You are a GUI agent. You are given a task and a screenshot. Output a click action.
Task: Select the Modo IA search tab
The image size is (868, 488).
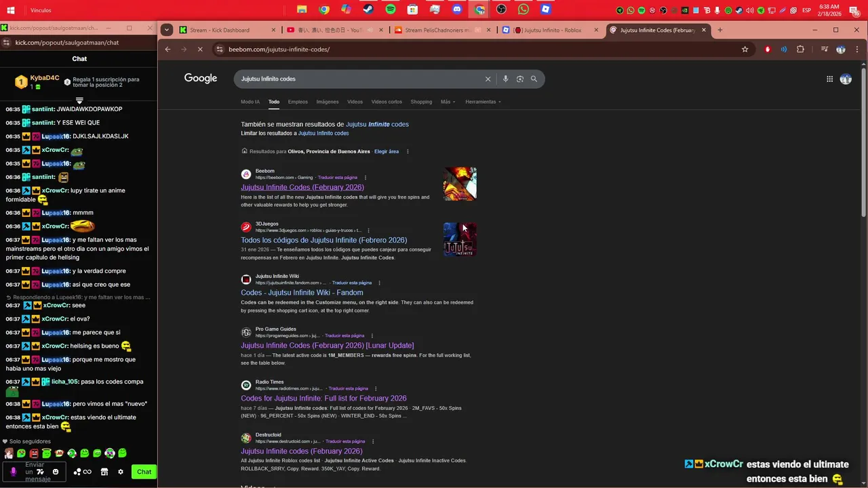[x=250, y=102]
